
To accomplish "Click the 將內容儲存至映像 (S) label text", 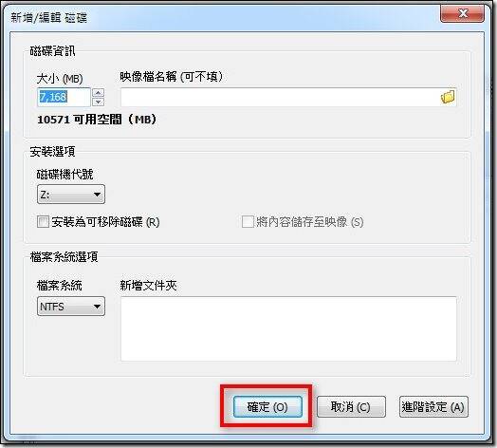I will pyautogui.click(x=309, y=222).
